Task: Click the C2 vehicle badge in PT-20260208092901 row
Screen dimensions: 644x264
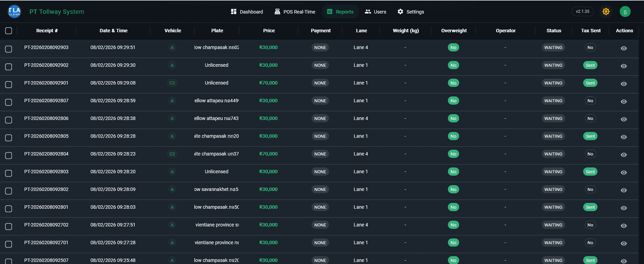Action: point(172,83)
